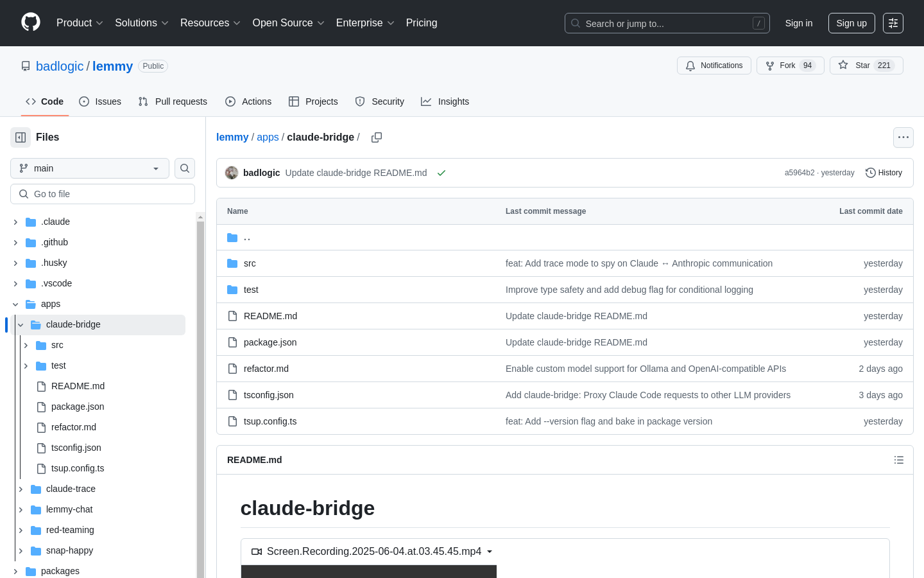Go to lemmy root in breadcrumb
This screenshot has width=924, height=578.
[232, 137]
